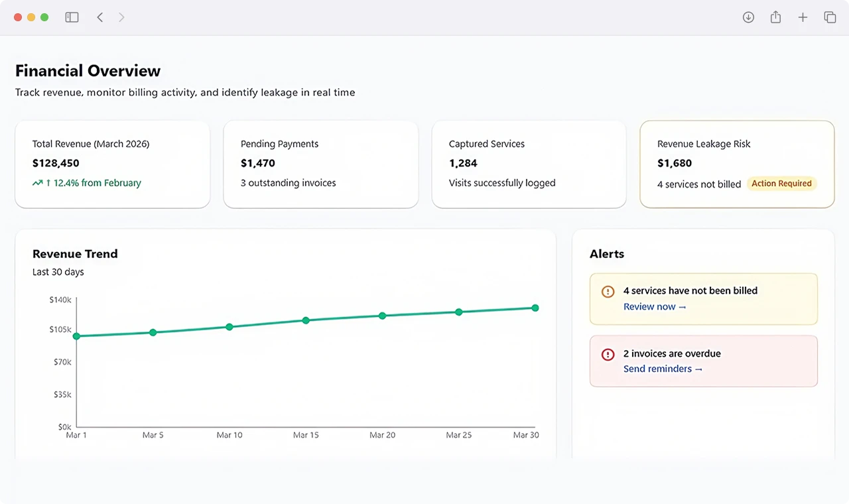Image resolution: width=849 pixels, height=504 pixels.
Task: Click the Financial Overview heading
Action: click(x=88, y=71)
